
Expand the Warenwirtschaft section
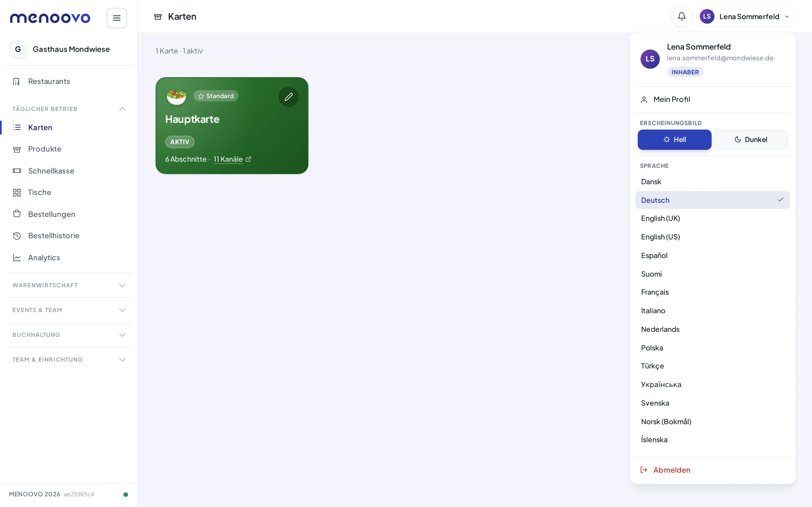point(69,285)
